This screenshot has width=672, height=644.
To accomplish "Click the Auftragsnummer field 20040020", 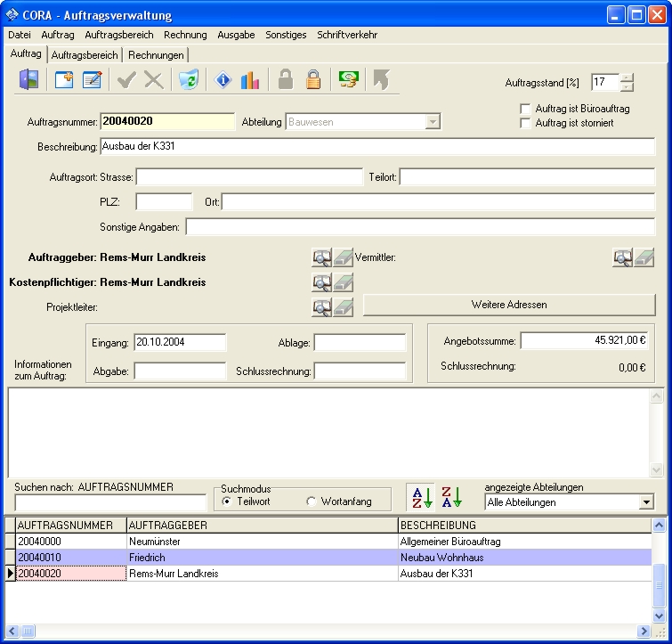I will click(x=167, y=121).
